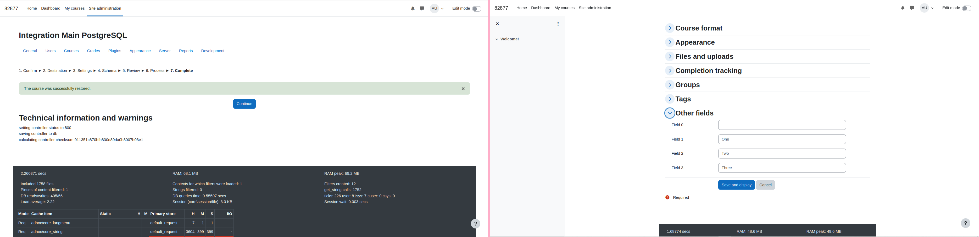
Task: Open My courses in right window
Action: (565, 8)
